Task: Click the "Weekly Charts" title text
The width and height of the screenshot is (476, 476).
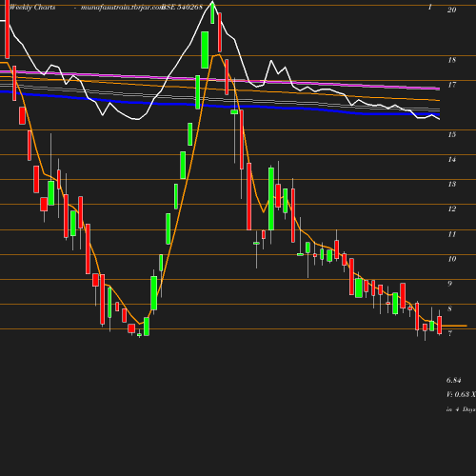Action: (x=32, y=7)
